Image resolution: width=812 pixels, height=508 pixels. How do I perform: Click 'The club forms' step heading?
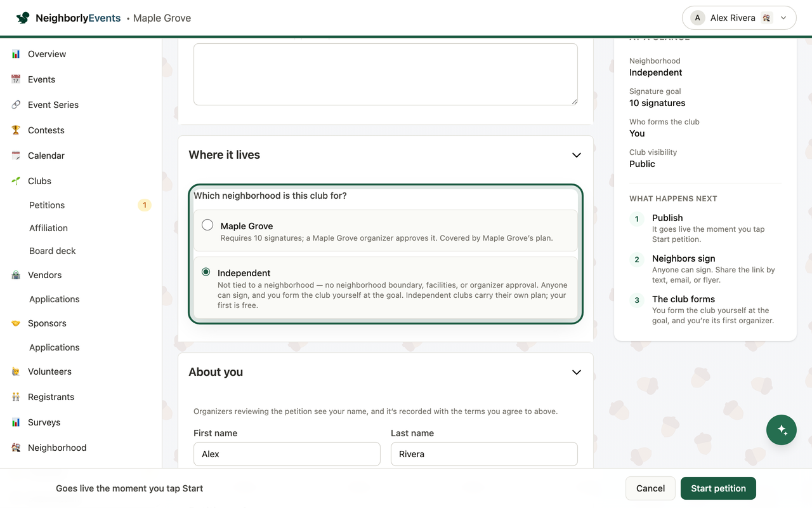[683, 299]
